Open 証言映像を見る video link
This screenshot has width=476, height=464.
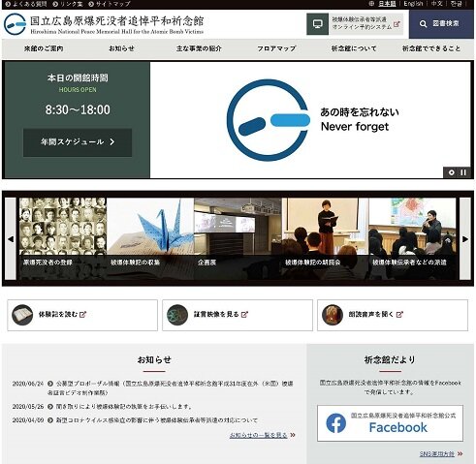(238, 315)
